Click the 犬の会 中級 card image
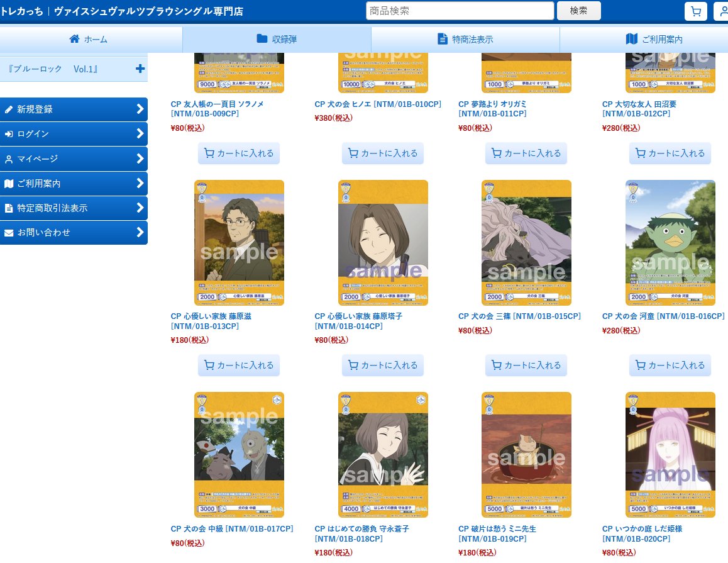The image size is (728, 563). pyautogui.click(x=239, y=455)
